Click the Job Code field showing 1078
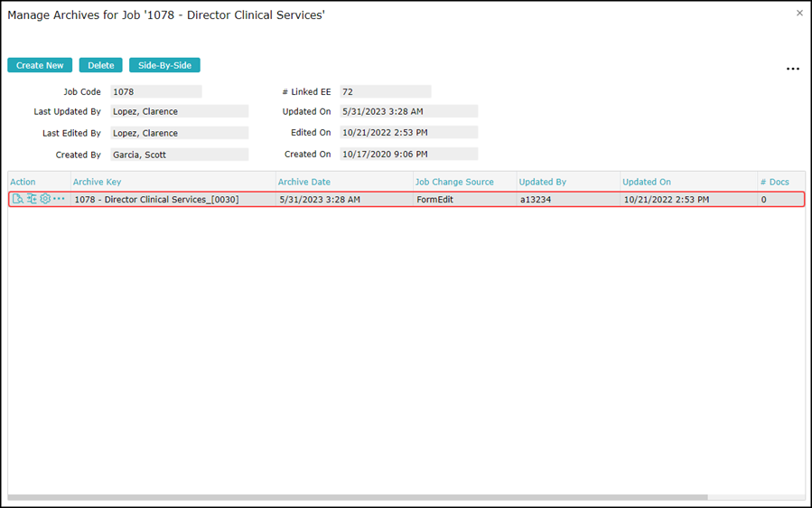 click(x=156, y=92)
